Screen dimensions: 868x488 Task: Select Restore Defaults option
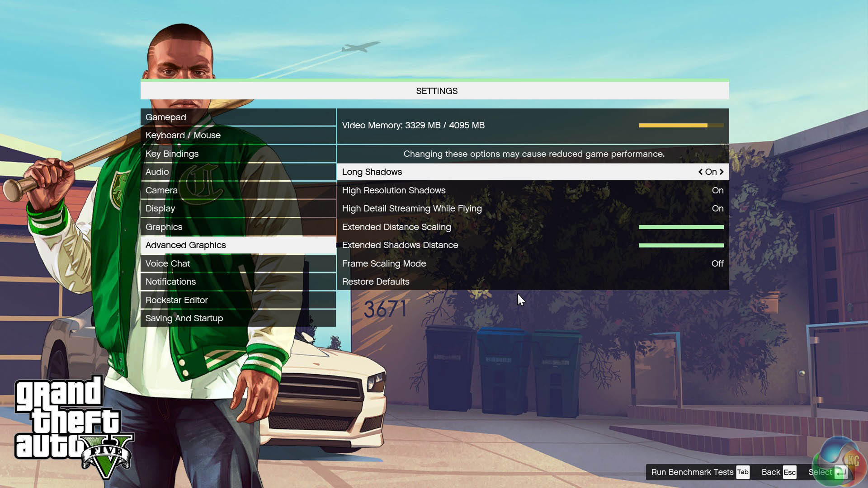(x=376, y=282)
